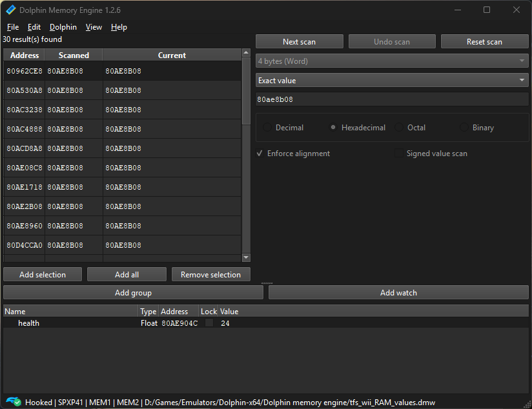
Task: Select result row with address 80AE1718
Action: (x=123, y=187)
